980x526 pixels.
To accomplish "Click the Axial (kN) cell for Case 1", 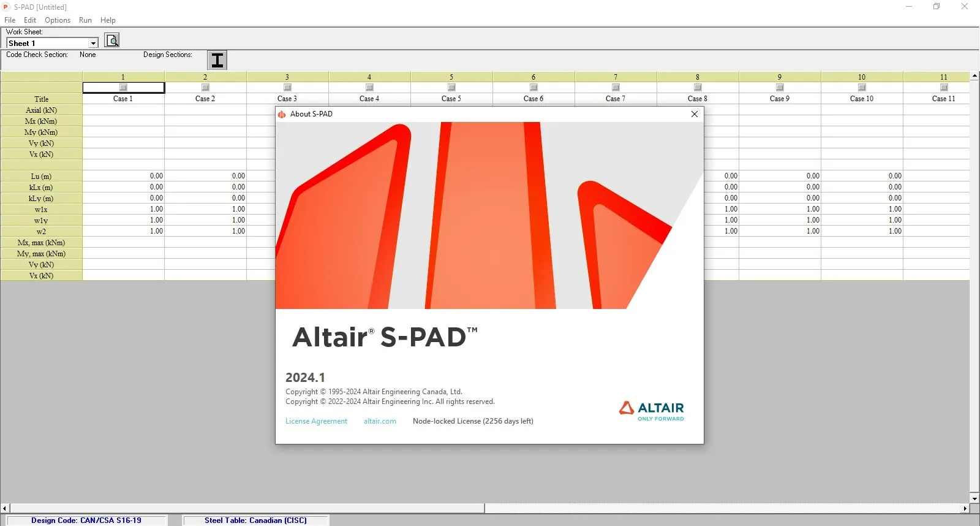I will click(x=123, y=110).
